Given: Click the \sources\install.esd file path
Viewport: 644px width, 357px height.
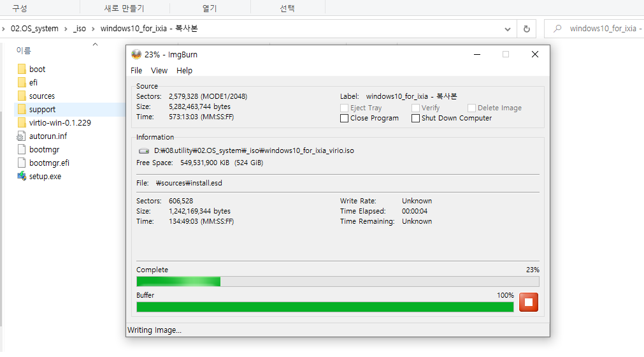Looking at the screenshot, I should [x=189, y=183].
